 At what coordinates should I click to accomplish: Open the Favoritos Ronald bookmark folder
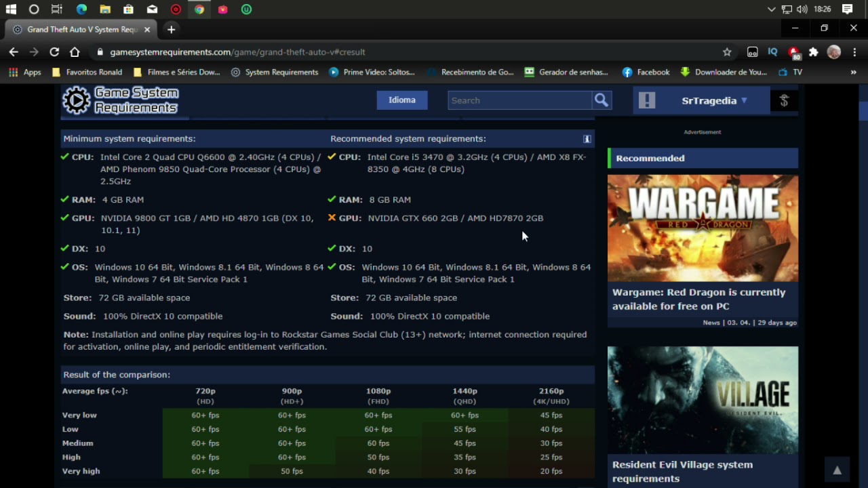pyautogui.click(x=87, y=72)
